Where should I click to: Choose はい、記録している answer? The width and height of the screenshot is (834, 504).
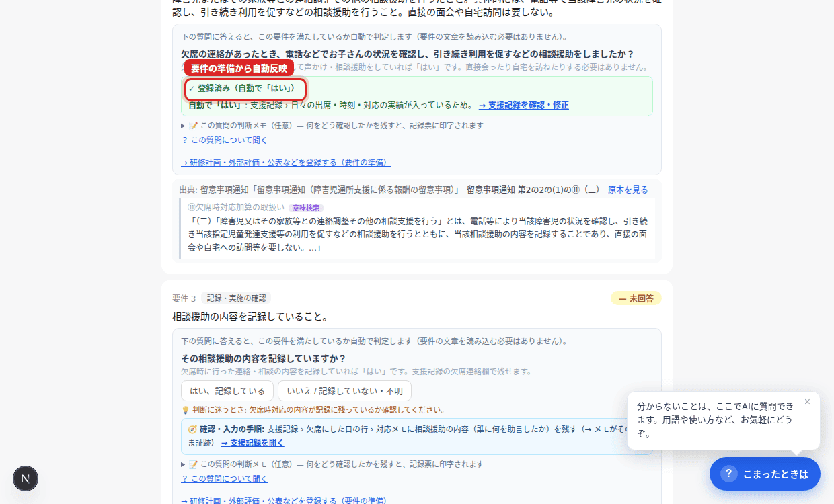click(x=227, y=391)
